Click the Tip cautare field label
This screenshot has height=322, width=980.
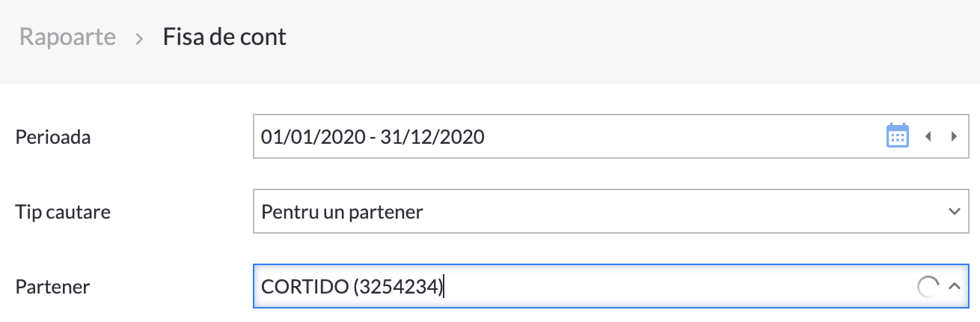tap(63, 212)
